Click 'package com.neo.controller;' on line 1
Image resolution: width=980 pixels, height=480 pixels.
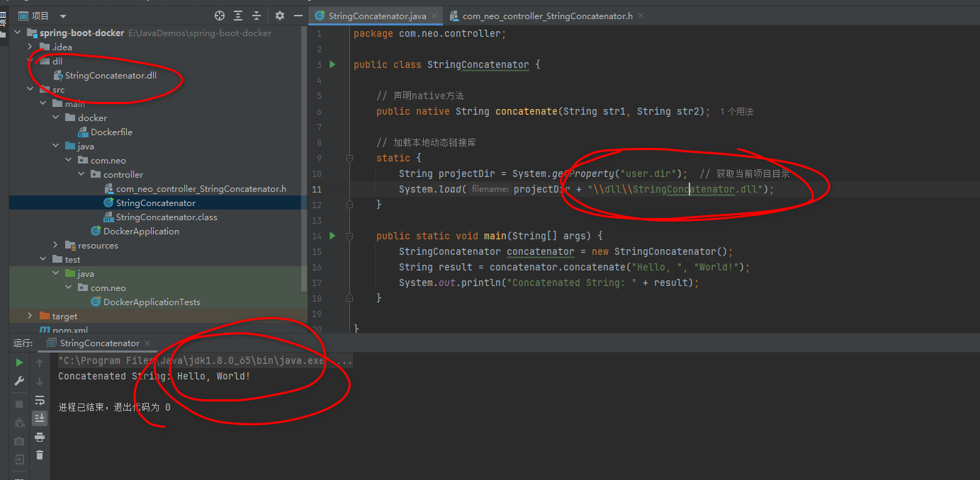point(430,33)
